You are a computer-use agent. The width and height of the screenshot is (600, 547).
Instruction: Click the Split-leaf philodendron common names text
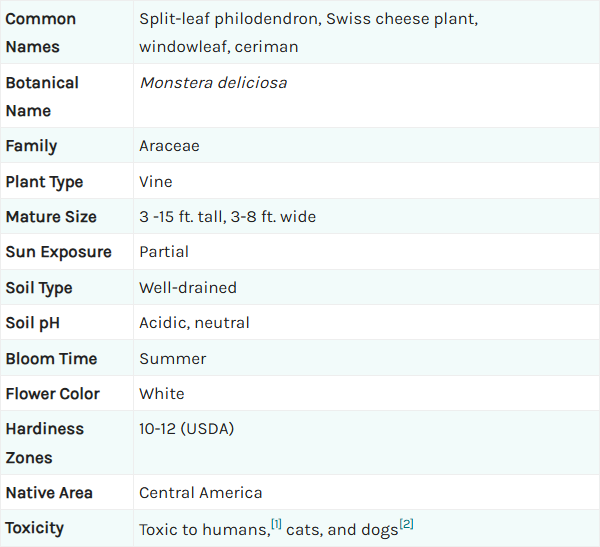(230, 19)
